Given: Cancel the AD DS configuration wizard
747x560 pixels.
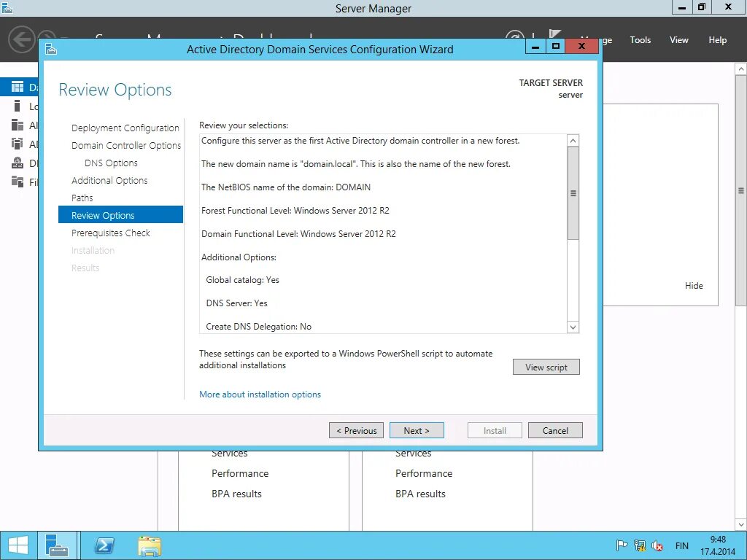Looking at the screenshot, I should (555, 430).
